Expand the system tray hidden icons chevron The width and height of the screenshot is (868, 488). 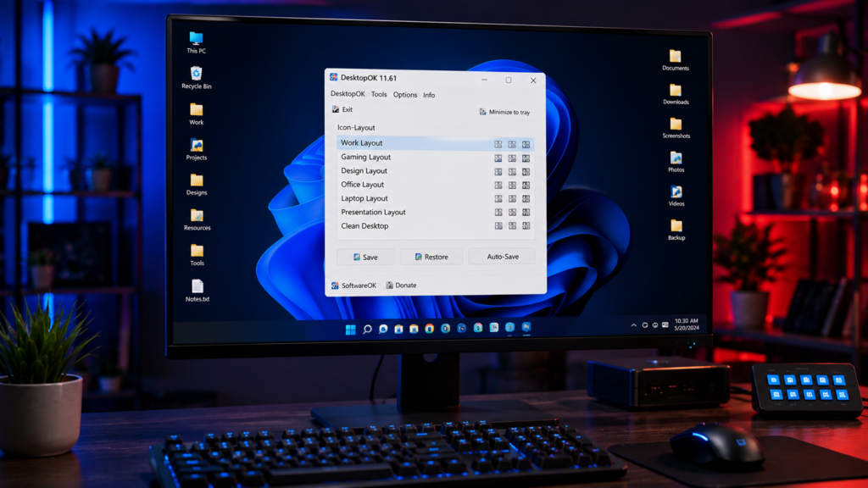coord(634,325)
